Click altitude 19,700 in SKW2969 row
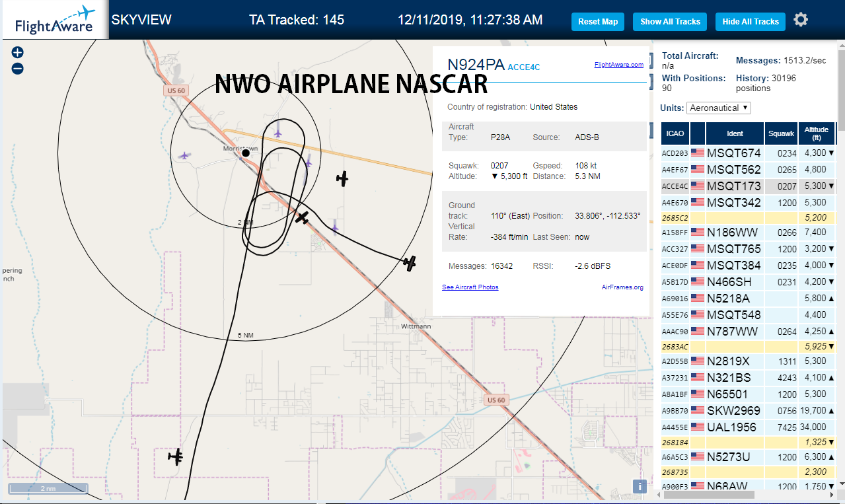 (814, 411)
